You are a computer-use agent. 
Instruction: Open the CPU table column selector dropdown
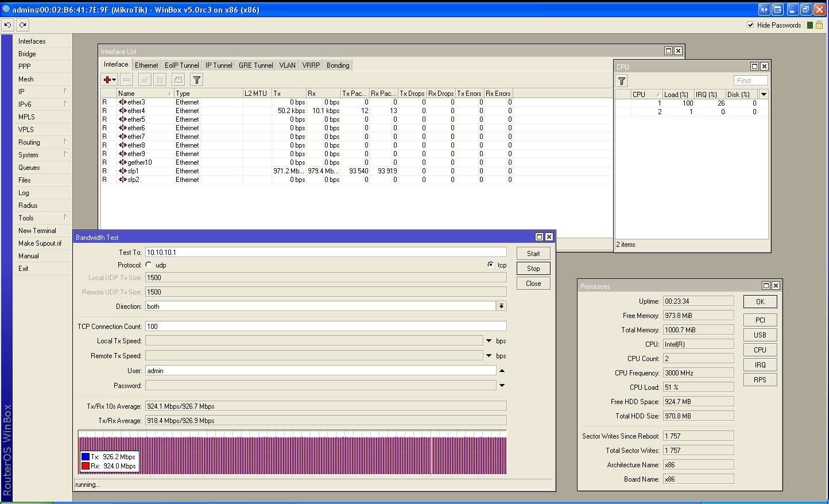click(764, 94)
